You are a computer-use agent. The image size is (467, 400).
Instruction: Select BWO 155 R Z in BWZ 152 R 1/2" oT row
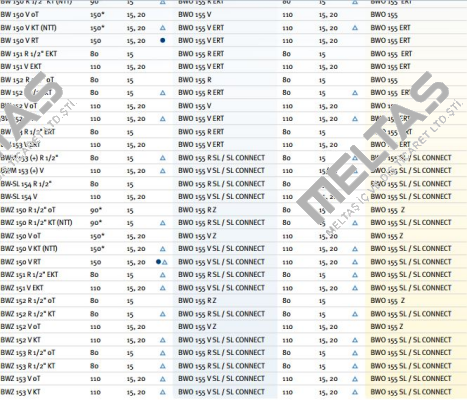coord(197,301)
